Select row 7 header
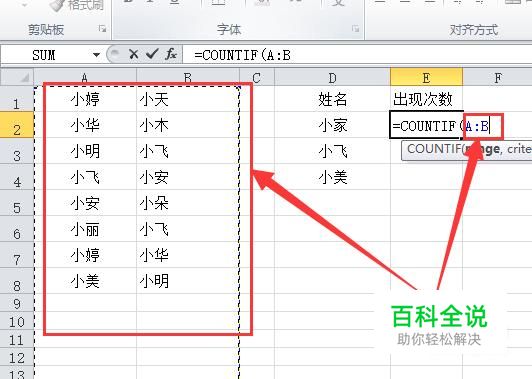Image resolution: width=532 pixels, height=379 pixels. [17, 255]
